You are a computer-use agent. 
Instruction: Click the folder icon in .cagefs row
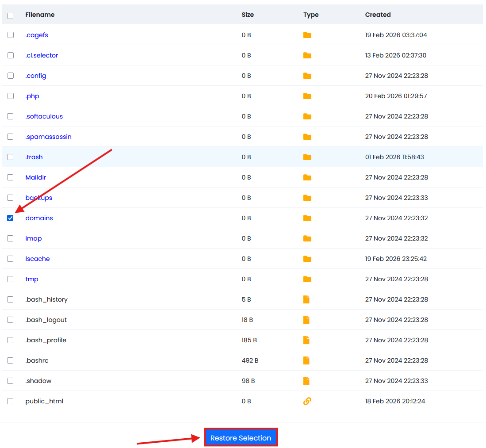tap(307, 35)
